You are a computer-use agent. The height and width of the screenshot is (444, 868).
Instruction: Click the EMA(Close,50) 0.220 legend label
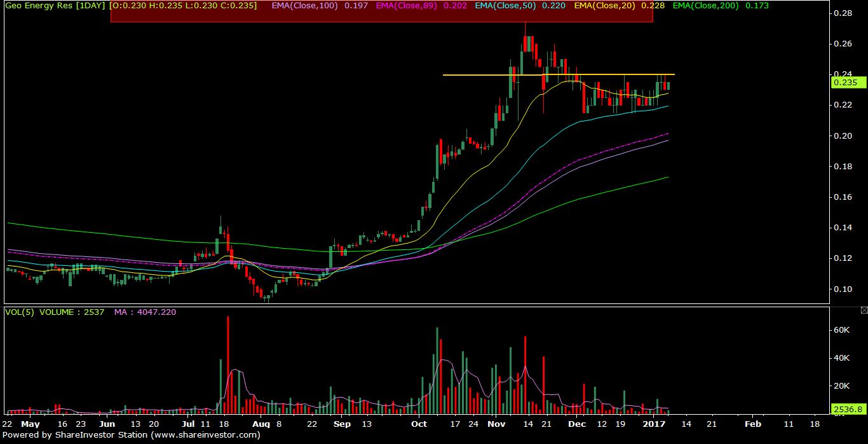(520, 5)
